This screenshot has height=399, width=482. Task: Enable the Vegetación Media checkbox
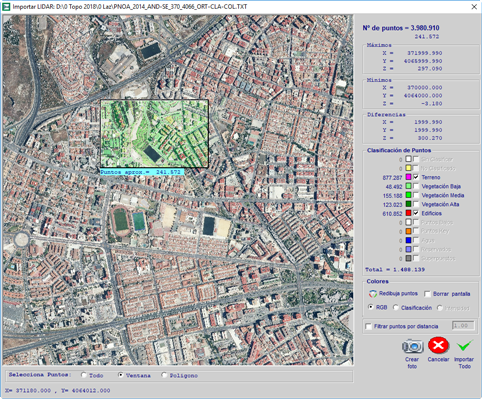(x=416, y=195)
